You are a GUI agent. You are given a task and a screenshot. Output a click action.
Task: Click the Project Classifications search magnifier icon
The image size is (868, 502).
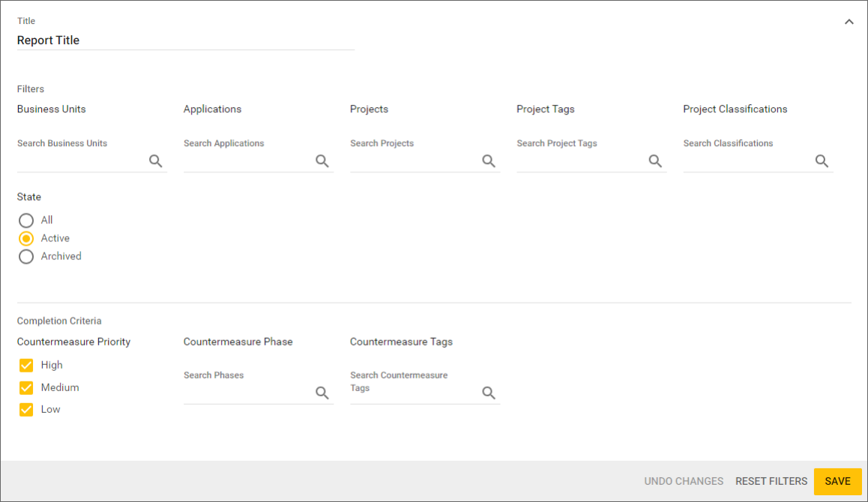822,161
